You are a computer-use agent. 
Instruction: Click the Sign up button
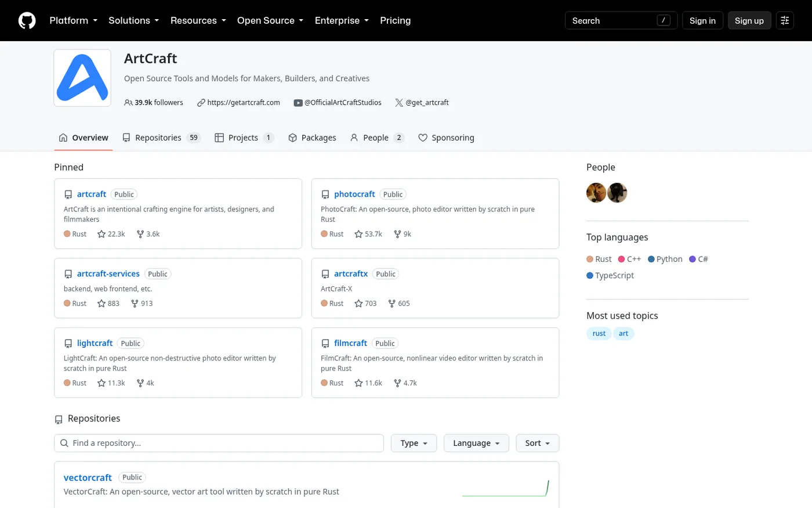click(x=749, y=20)
